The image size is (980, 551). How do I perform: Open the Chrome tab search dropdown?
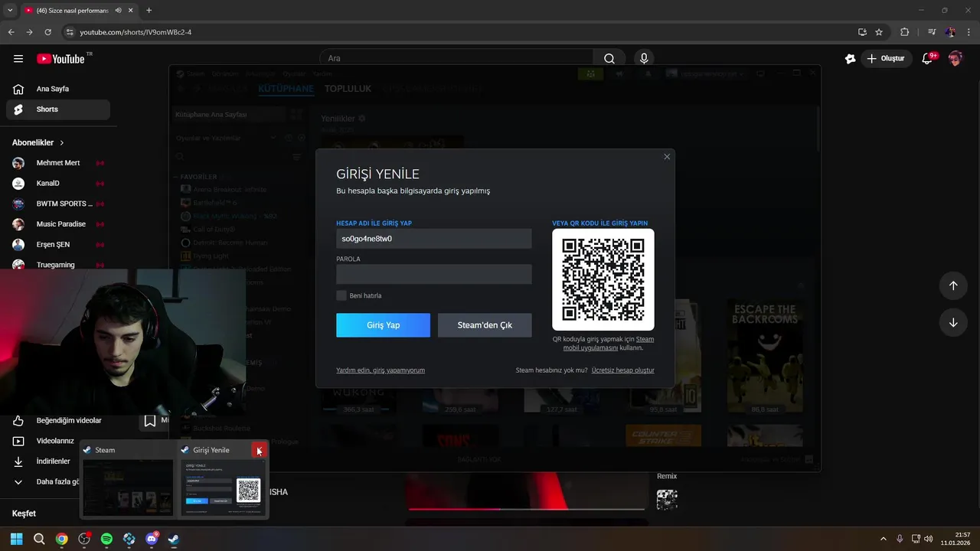[10, 10]
